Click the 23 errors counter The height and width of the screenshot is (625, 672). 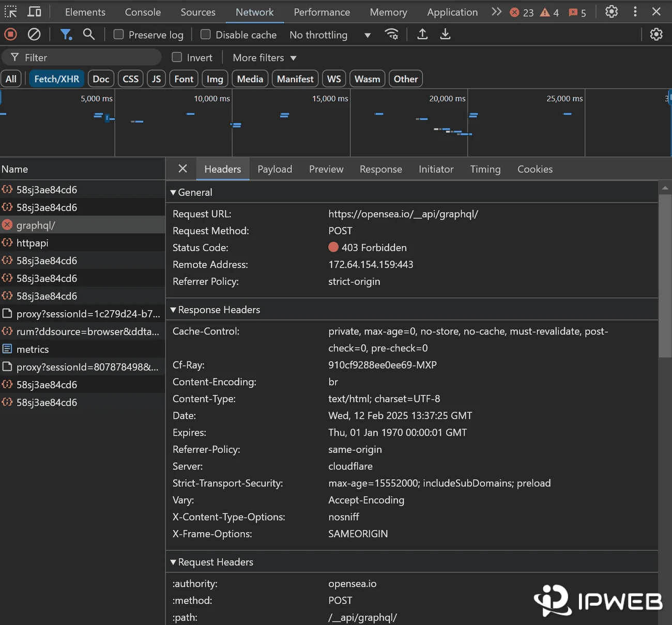pos(522,12)
